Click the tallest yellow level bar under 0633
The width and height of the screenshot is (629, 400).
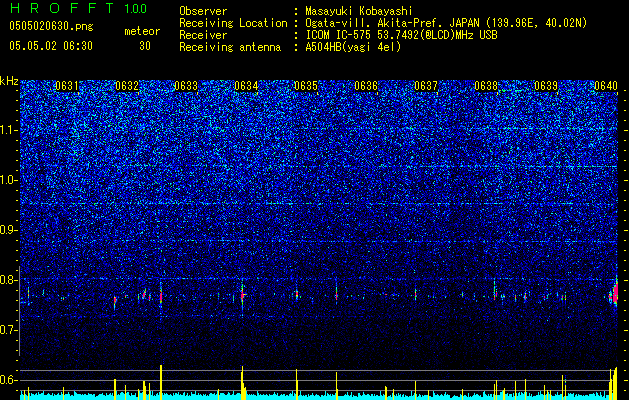click(x=161, y=382)
